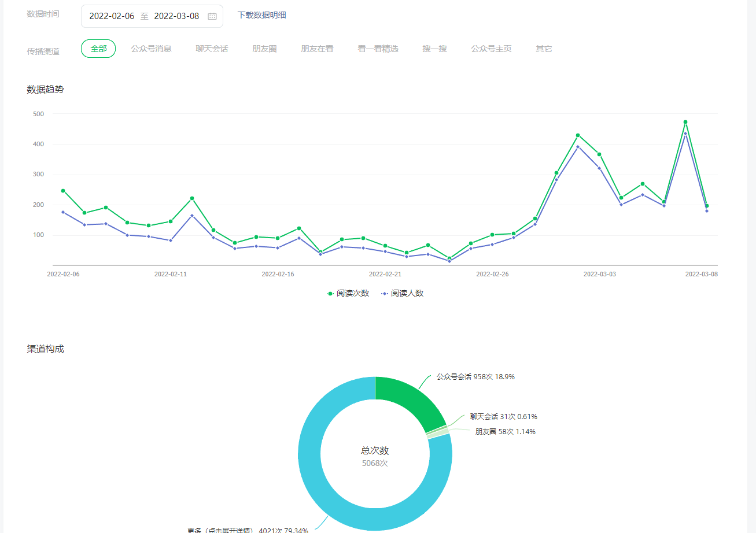This screenshot has width=756, height=533.
Task: Switch to 聊天会话 channel filter
Action: (212, 49)
